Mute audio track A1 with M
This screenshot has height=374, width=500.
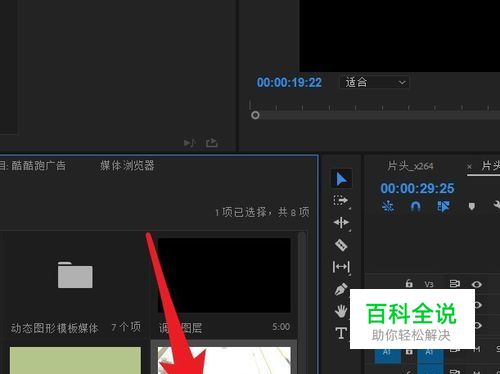(477, 350)
